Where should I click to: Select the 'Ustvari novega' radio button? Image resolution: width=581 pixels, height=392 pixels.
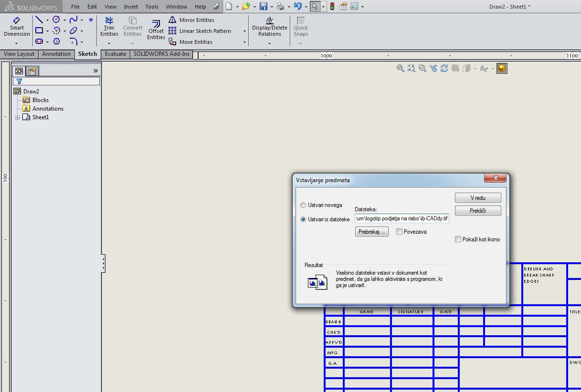click(x=303, y=205)
